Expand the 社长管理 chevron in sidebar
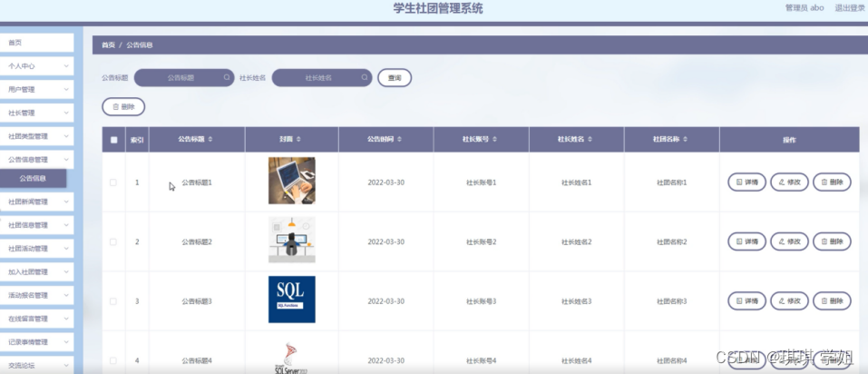This screenshot has width=868, height=374. pyautogui.click(x=66, y=113)
